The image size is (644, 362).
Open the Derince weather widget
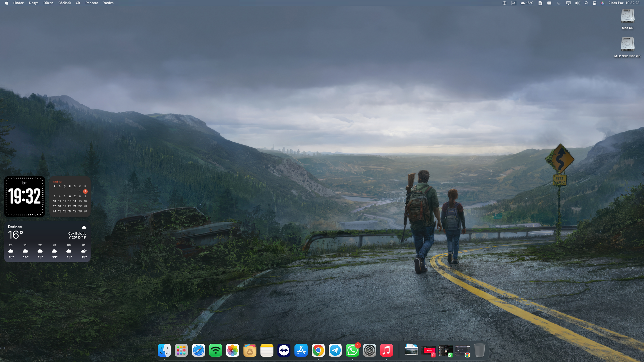coord(47,242)
